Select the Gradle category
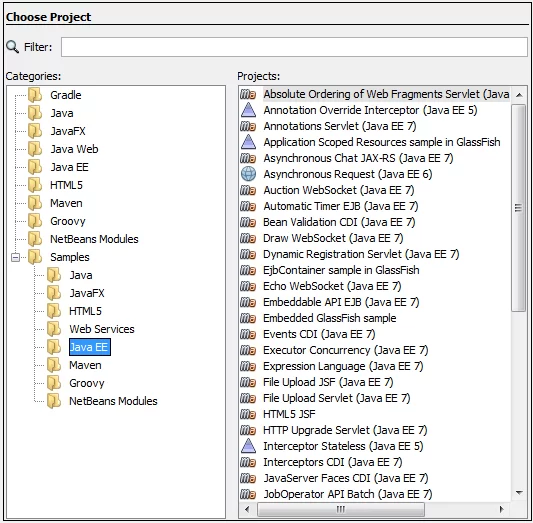This screenshot has height=523, width=533. (x=66, y=95)
